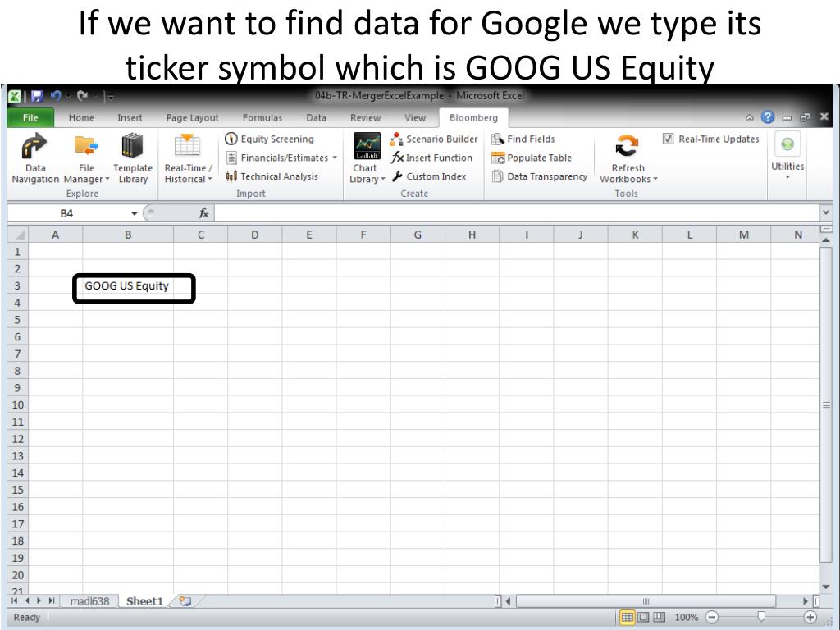Open Scenario Builder
This screenshot has width=840, height=630.
434,139
